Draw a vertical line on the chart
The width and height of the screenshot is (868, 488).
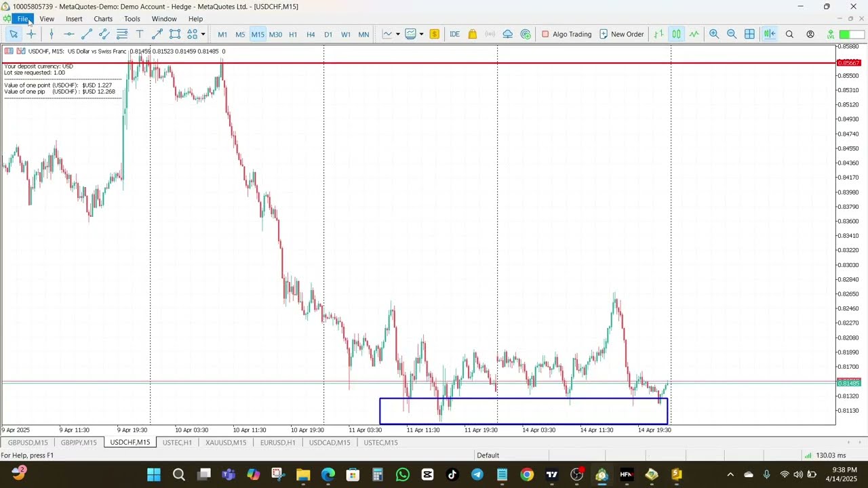pos(52,34)
